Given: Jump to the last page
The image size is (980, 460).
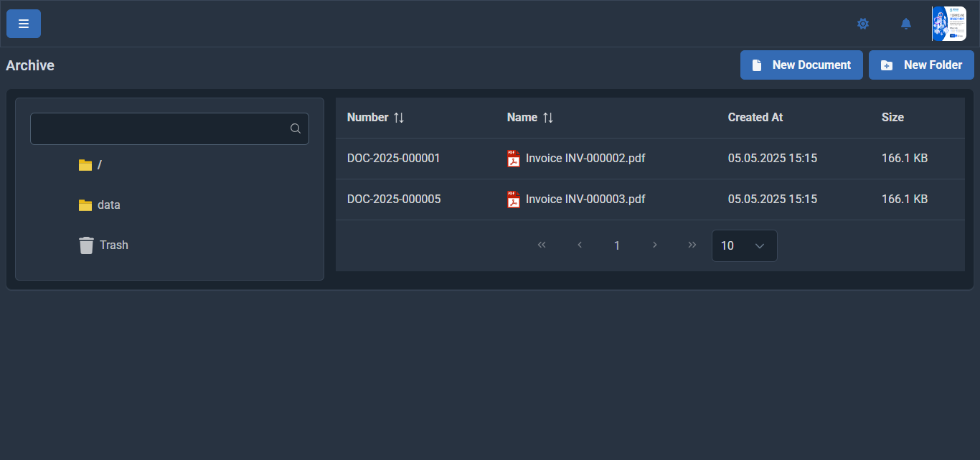Looking at the screenshot, I should pyautogui.click(x=692, y=245).
